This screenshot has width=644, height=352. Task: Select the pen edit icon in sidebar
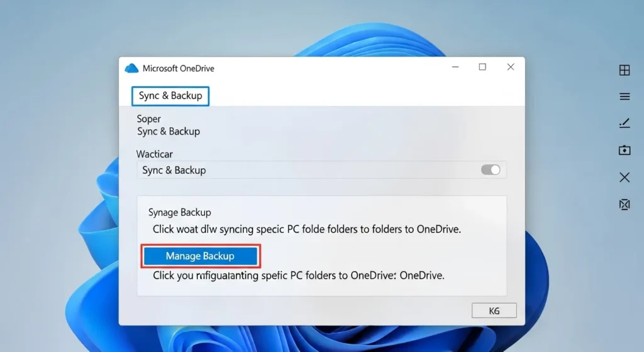tap(625, 123)
